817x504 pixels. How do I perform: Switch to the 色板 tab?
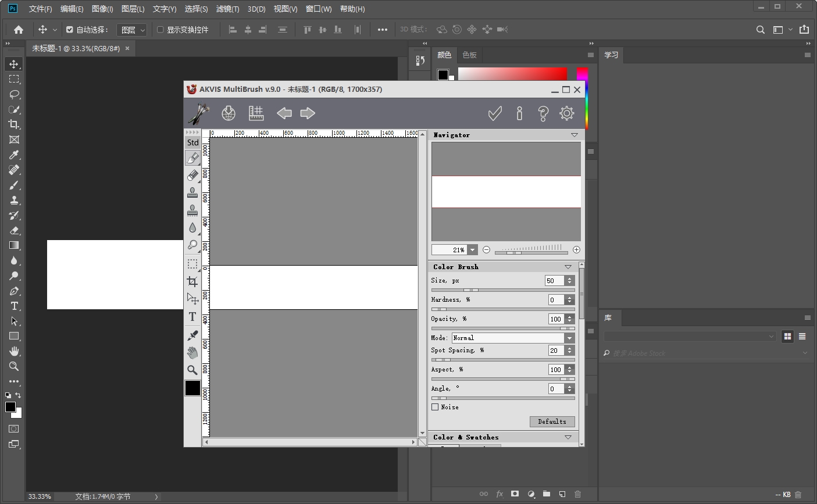click(x=469, y=55)
